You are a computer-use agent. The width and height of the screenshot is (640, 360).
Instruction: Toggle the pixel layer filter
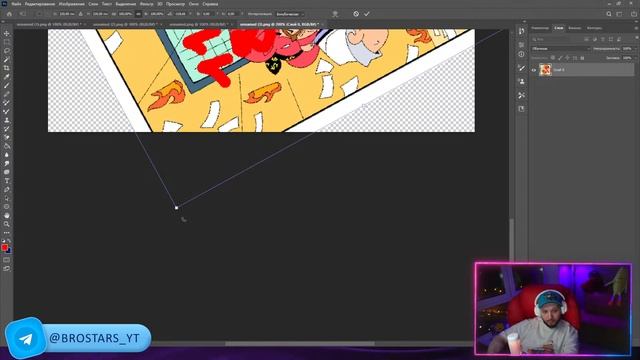pos(587,39)
